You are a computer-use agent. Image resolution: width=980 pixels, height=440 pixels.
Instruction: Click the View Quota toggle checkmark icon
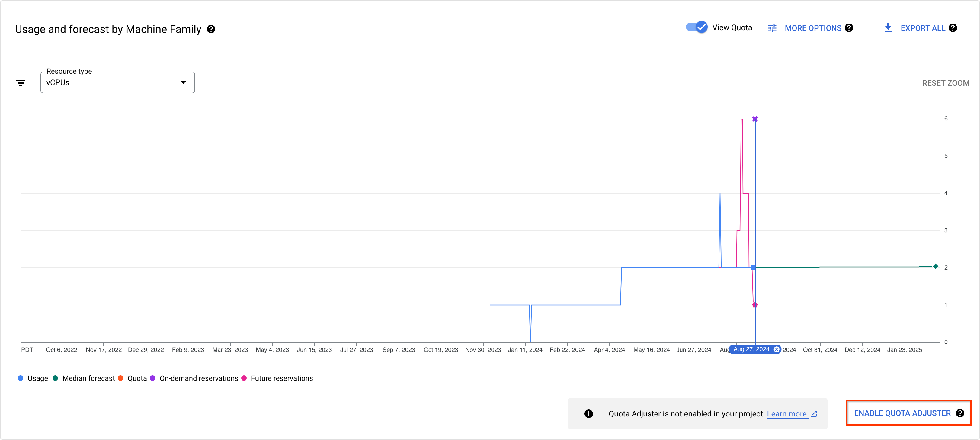tap(701, 27)
